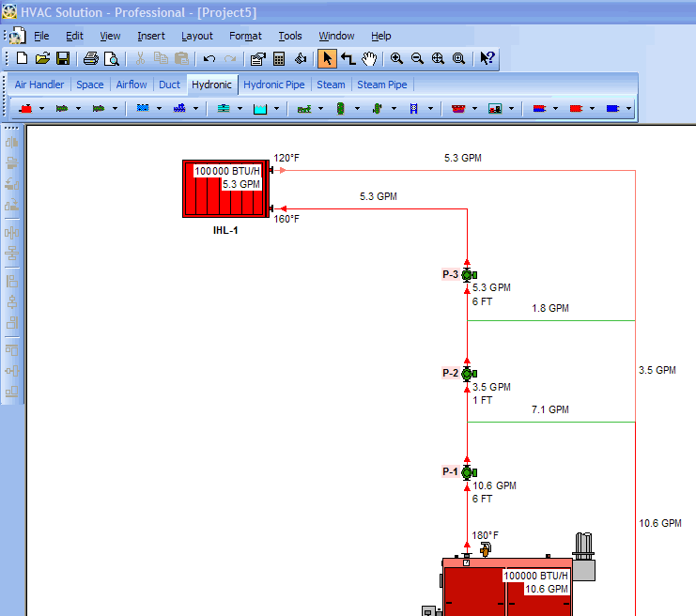
Task: Click the grayed-out Paste clipboard icon
Action: click(x=181, y=58)
